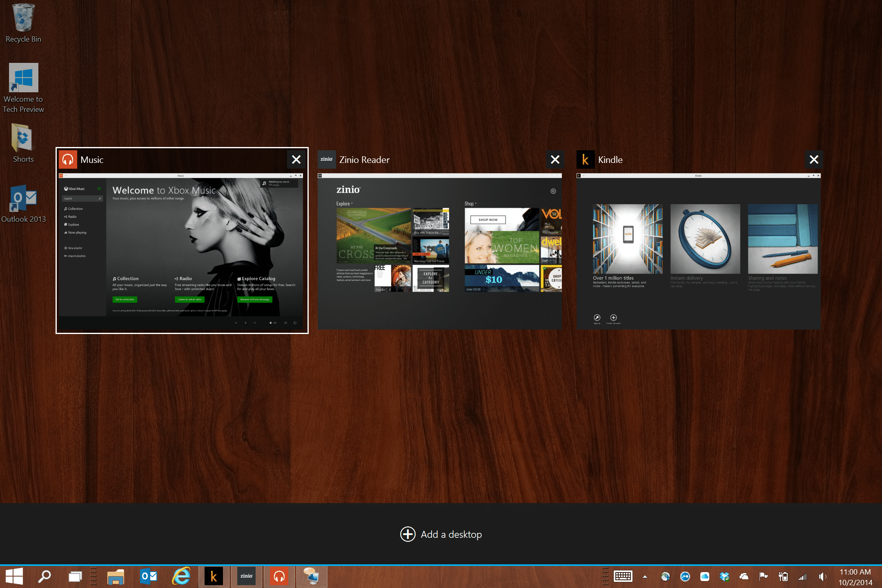Open OneDrive cloud tray icon
Screen dimensions: 882x588
click(744, 577)
